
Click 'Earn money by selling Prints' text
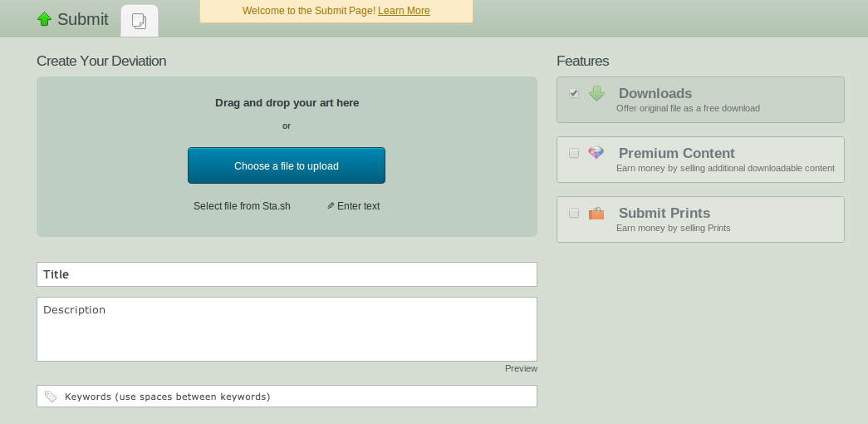point(673,228)
